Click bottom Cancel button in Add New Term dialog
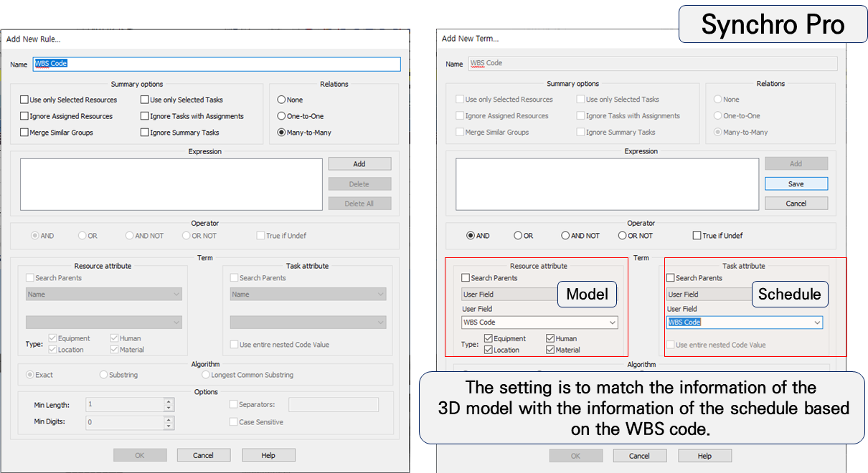The image size is (868, 473). click(639, 456)
